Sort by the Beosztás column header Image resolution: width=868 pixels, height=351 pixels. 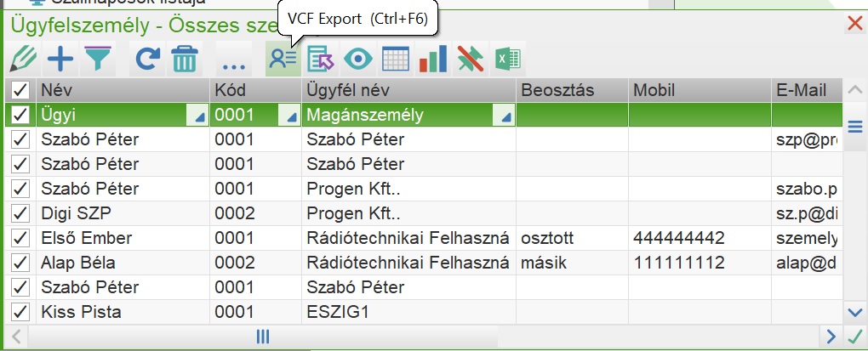point(557,90)
